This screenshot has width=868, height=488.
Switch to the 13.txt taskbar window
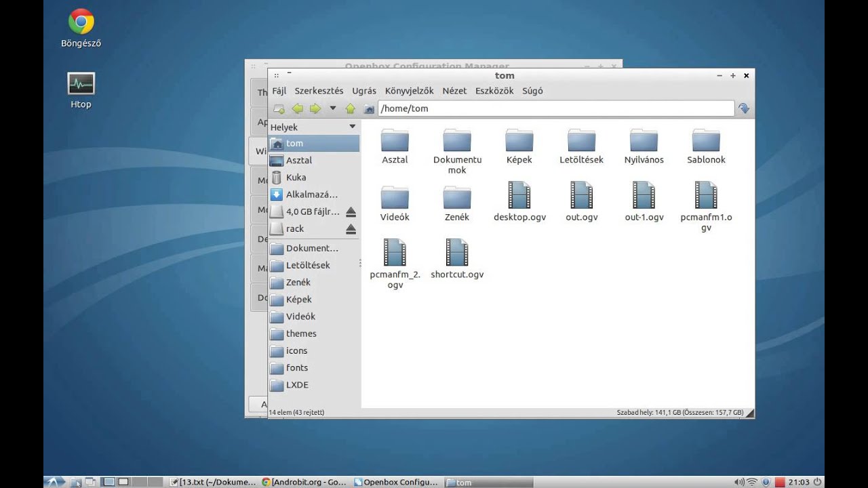click(x=214, y=482)
